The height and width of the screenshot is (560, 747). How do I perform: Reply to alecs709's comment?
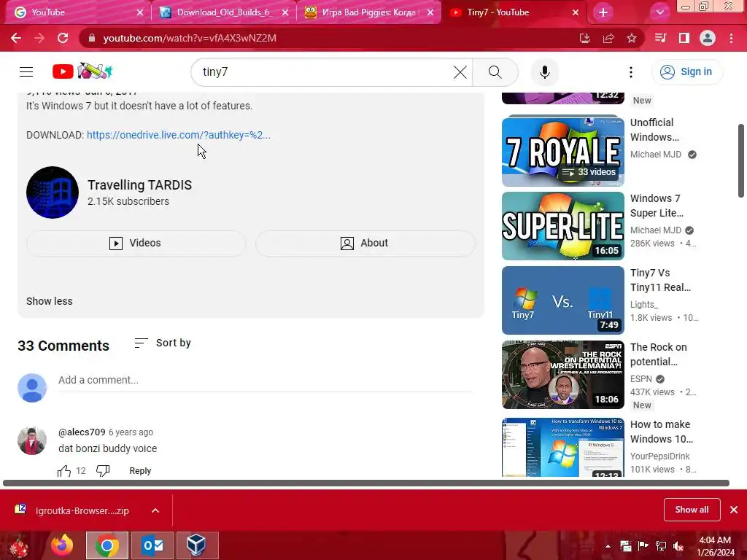tap(140, 471)
